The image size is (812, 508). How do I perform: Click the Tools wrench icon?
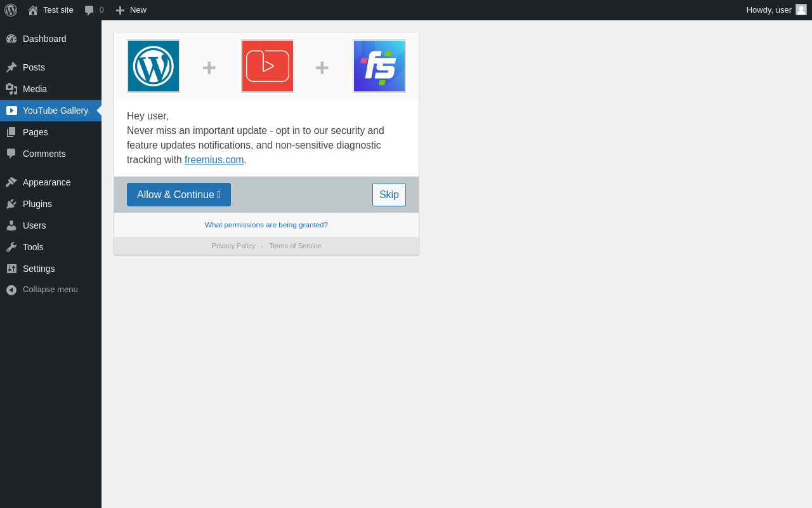11,247
